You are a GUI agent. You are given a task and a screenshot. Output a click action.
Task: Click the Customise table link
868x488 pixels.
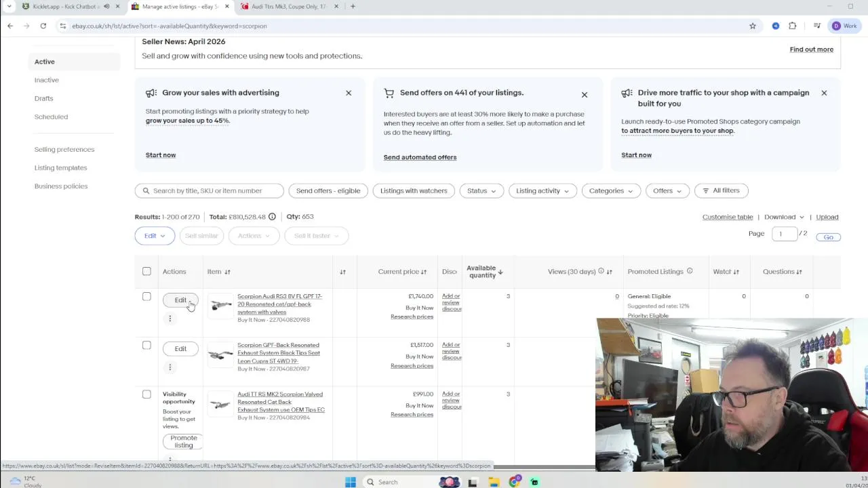[x=728, y=217]
